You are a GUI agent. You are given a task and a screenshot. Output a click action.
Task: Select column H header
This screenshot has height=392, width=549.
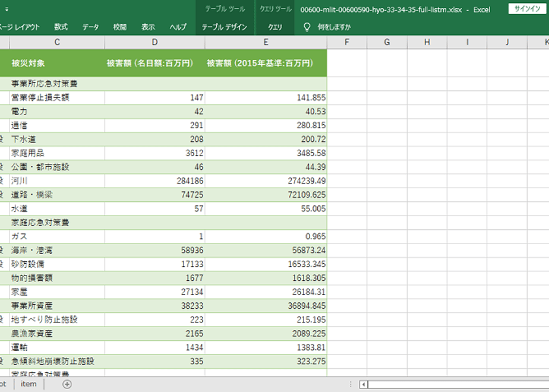click(427, 42)
